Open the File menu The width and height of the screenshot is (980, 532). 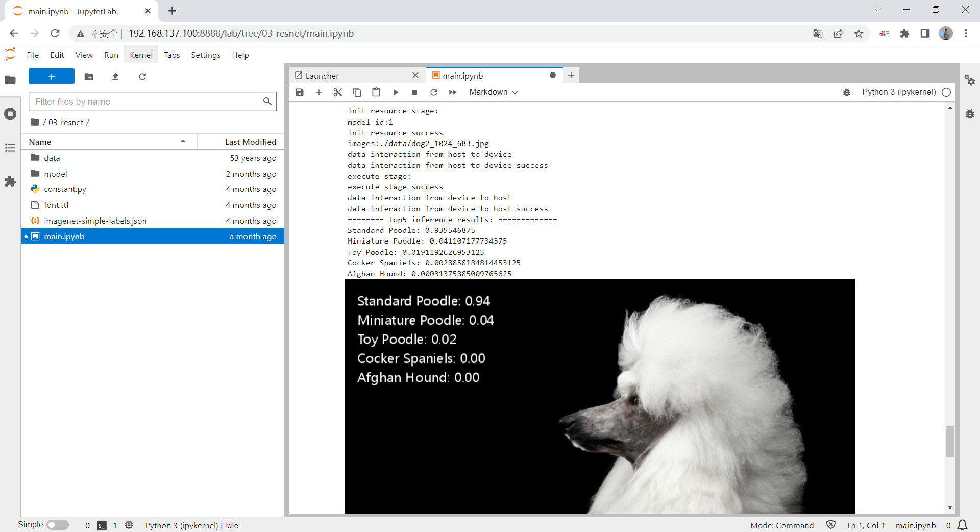(x=33, y=55)
